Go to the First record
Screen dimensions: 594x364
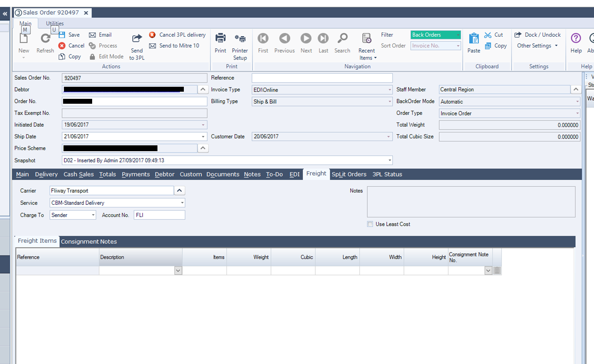pyautogui.click(x=263, y=38)
